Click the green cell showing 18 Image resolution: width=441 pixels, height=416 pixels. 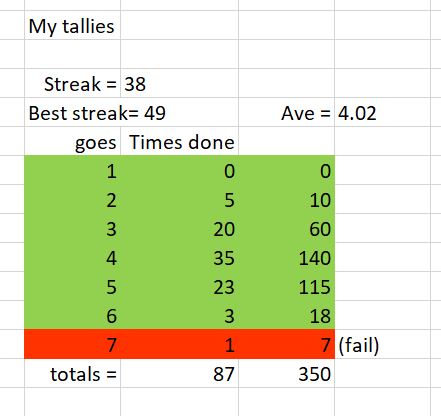tap(287, 315)
